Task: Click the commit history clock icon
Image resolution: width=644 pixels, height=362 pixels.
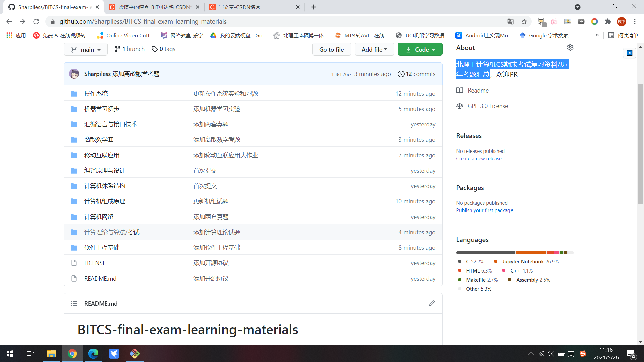Action: 401,74
